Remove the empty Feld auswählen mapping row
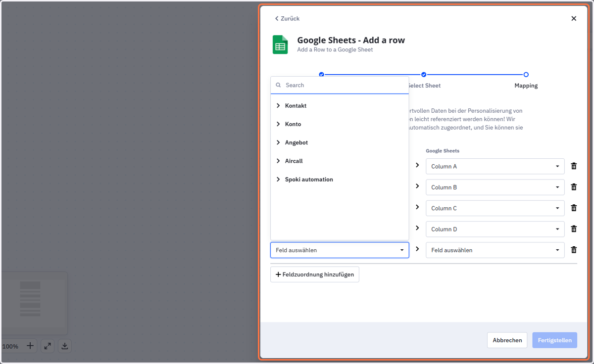 pos(574,250)
